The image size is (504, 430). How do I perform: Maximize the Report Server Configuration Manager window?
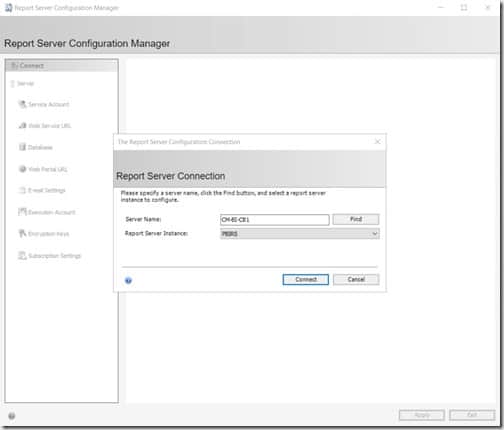tap(464, 7)
